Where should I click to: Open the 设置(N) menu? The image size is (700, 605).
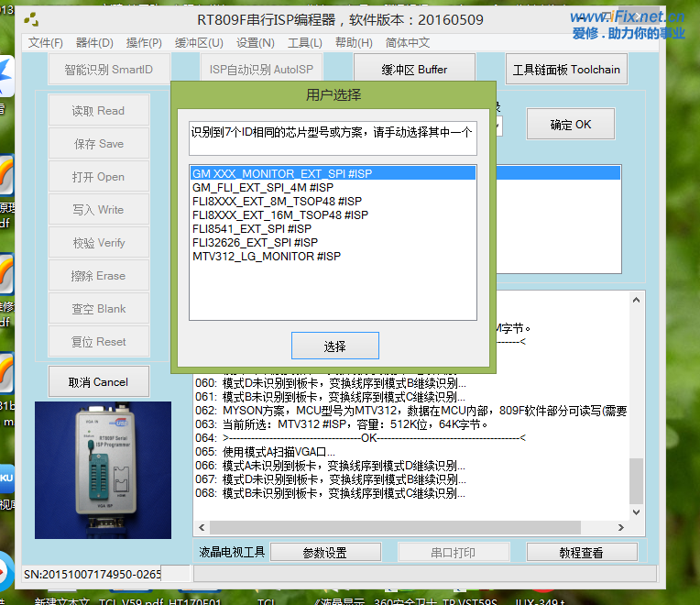click(255, 43)
